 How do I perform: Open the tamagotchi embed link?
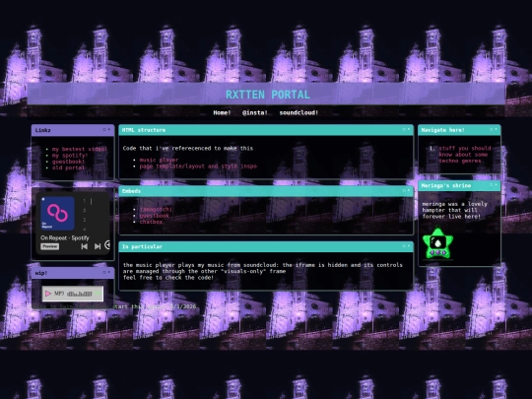[x=156, y=209]
